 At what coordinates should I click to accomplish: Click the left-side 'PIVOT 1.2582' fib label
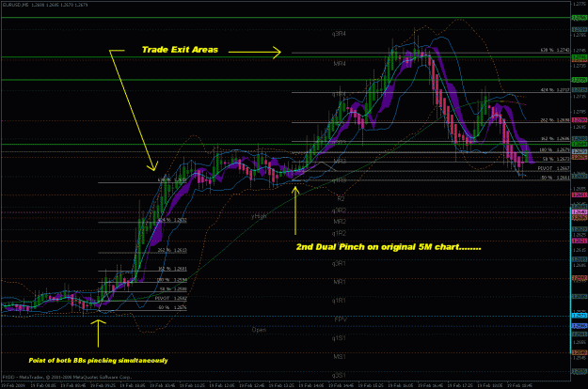(170, 299)
